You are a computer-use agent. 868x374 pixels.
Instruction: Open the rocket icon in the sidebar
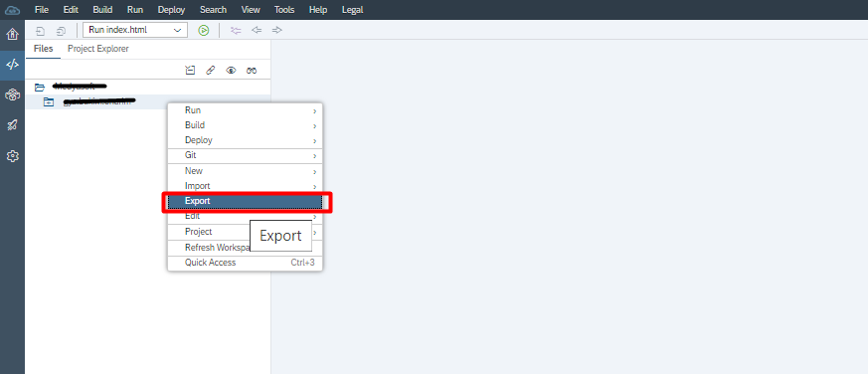tap(12, 125)
